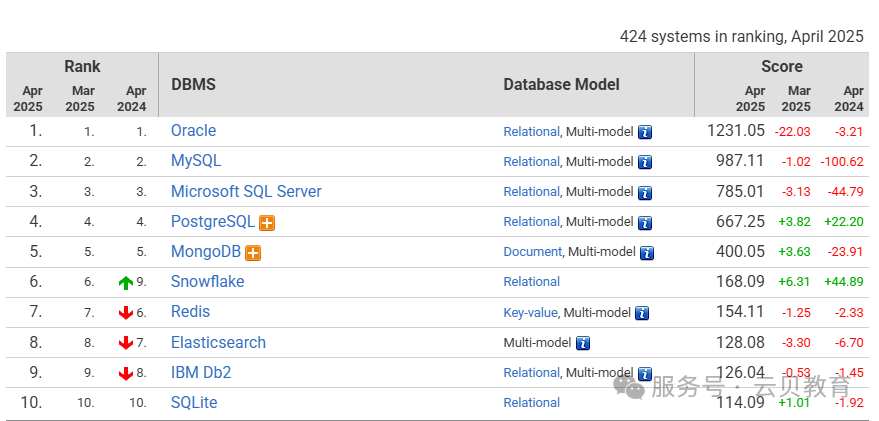The height and width of the screenshot is (421, 879).
Task: Click info icon in Microsoft SQL Server row
Action: (645, 193)
